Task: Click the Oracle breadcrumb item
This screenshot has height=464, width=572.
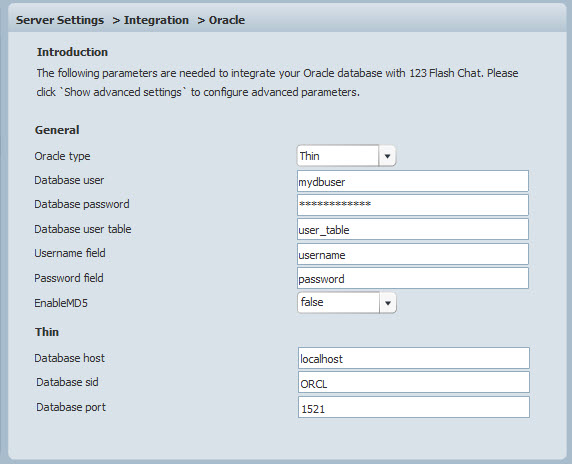Action: [227, 20]
